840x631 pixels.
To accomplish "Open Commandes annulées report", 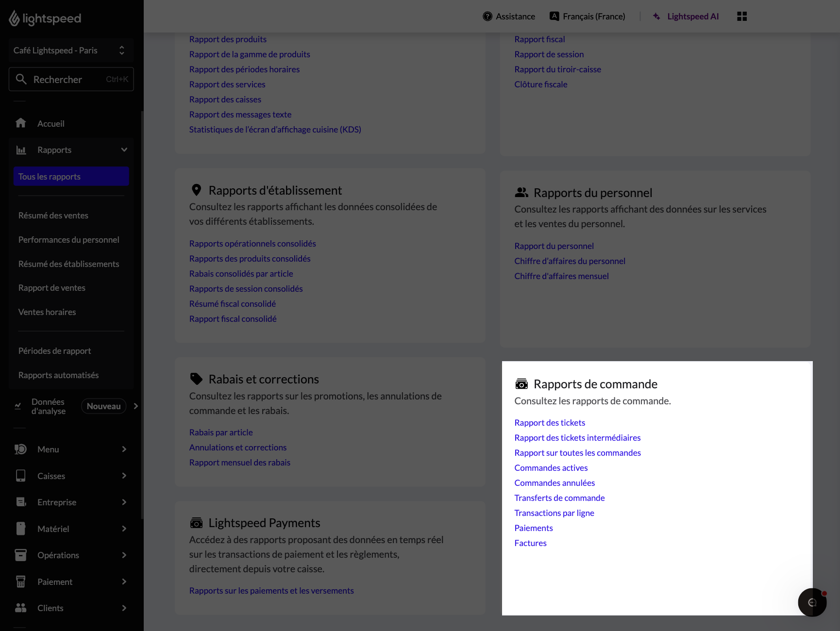I will tap(554, 482).
